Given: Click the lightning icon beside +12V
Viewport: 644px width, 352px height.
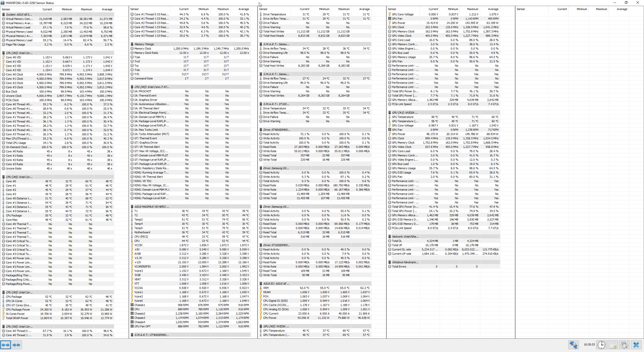Looking at the screenshot, I should pos(132,262).
